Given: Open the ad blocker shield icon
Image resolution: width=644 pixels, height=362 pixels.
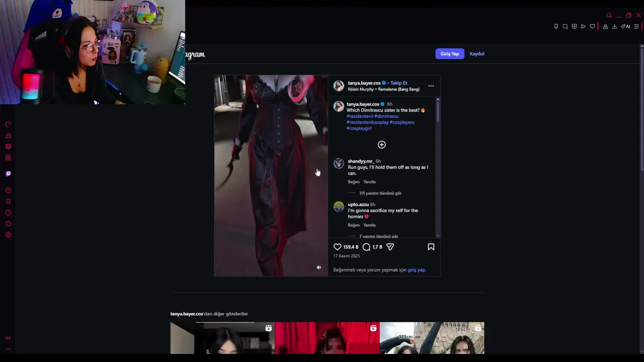Looking at the screenshot, I should [x=574, y=27].
